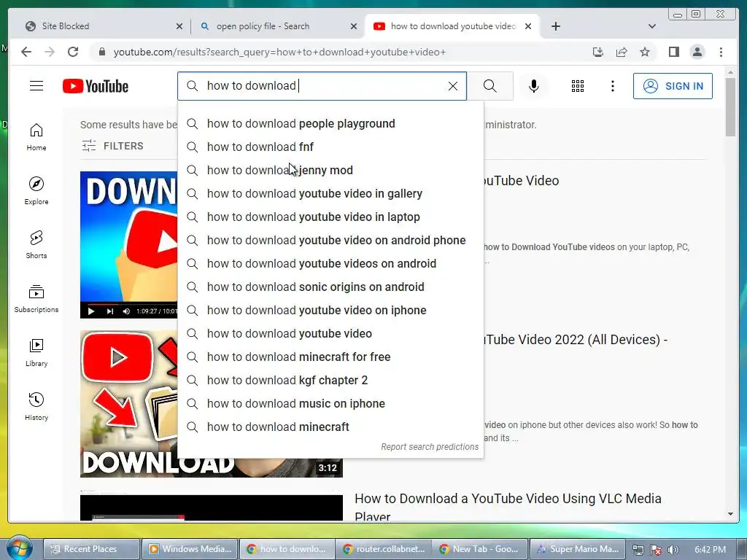Open Recent Places taskbar button
The width and height of the screenshot is (747, 560).
(92, 549)
